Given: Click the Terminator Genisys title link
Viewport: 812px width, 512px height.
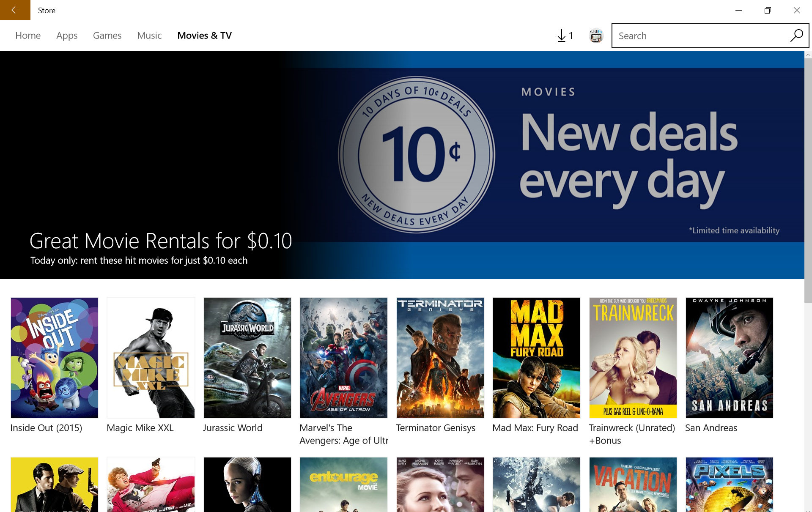Looking at the screenshot, I should point(436,428).
